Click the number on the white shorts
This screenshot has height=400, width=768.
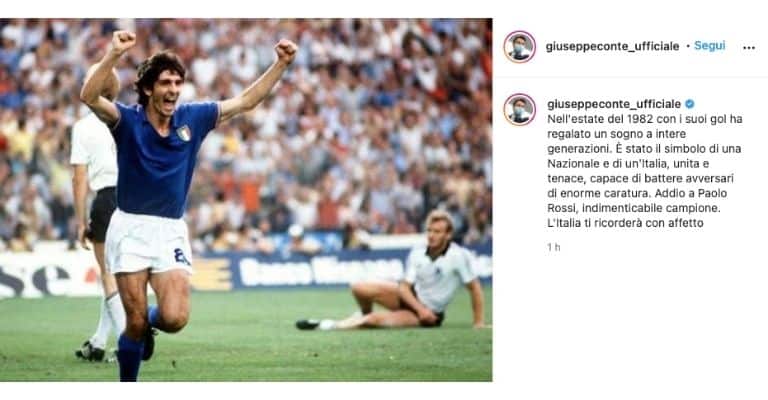coord(181,256)
